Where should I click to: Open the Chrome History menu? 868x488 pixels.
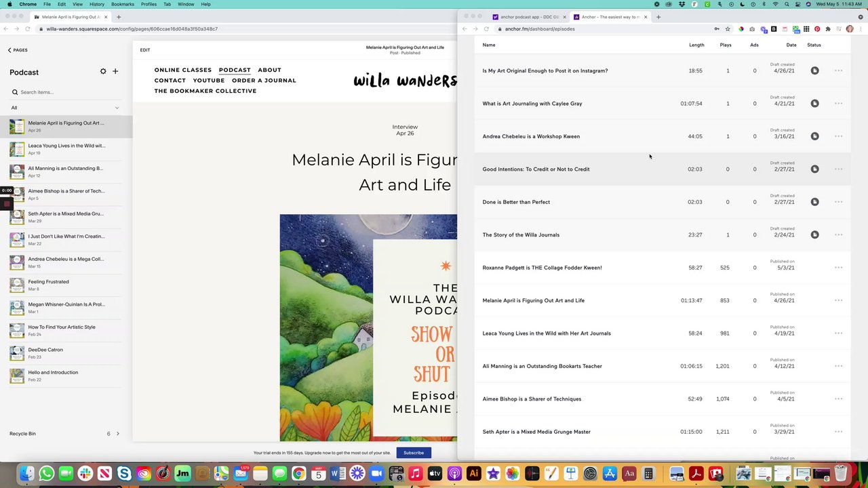pyautogui.click(x=97, y=4)
